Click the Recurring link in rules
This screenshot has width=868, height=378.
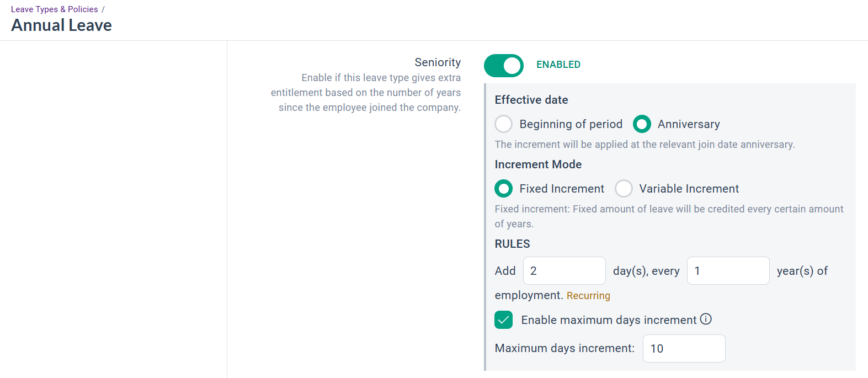[x=588, y=296]
